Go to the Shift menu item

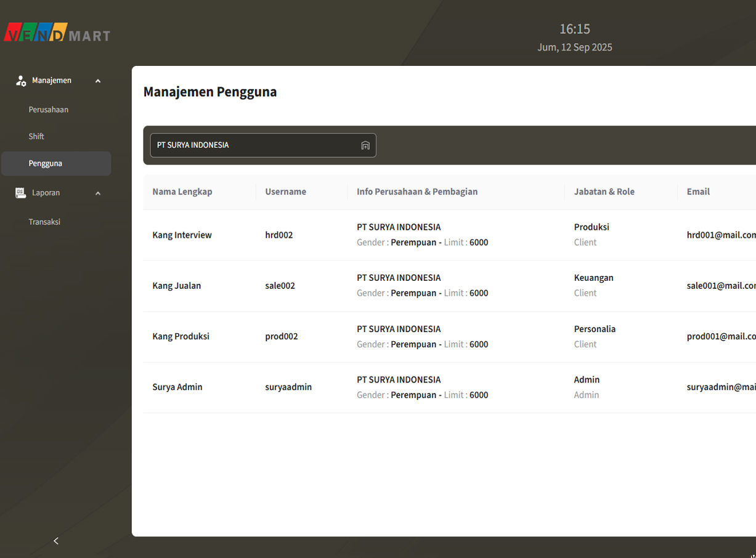(x=36, y=136)
